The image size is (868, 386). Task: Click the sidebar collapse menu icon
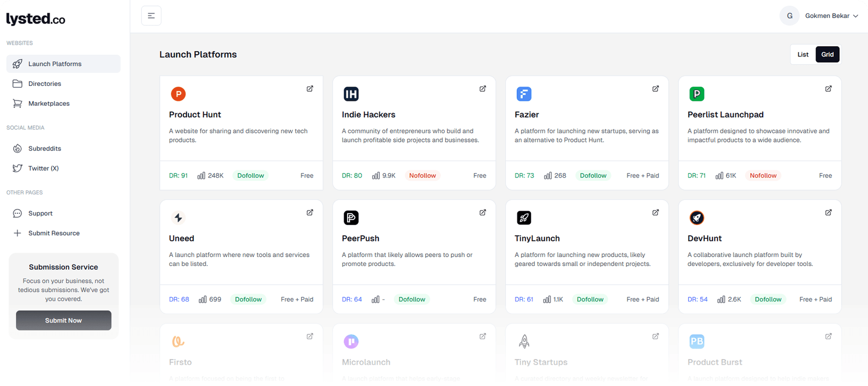pyautogui.click(x=151, y=16)
